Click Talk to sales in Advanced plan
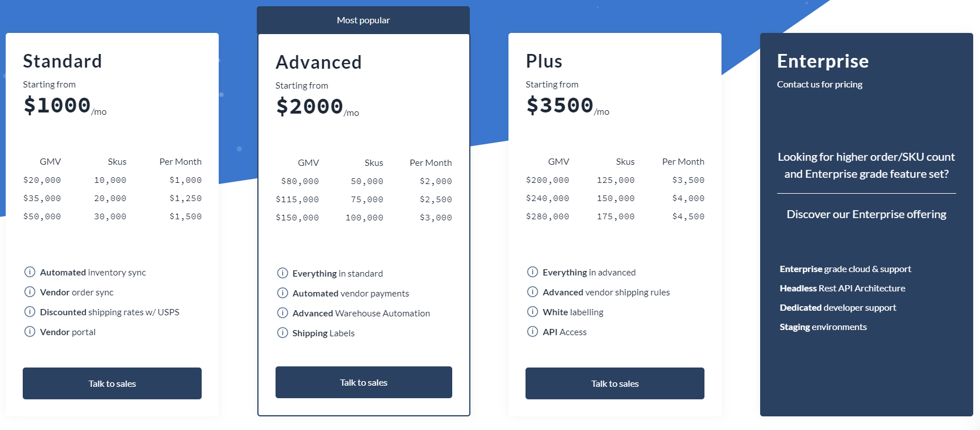Screen dimensions: 980x430 click(364, 382)
